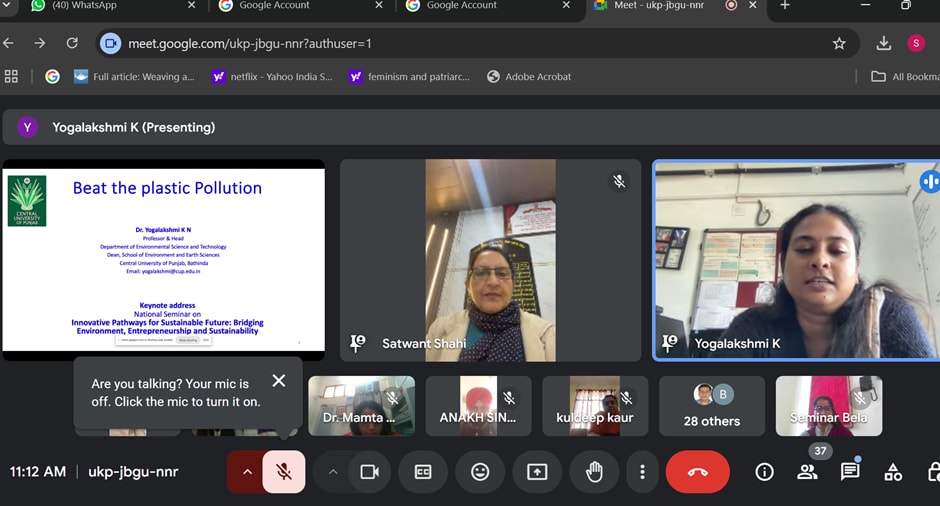Viewport: 940px width, 506px height.
Task: Turn on the camera in Meet
Action: (369, 472)
